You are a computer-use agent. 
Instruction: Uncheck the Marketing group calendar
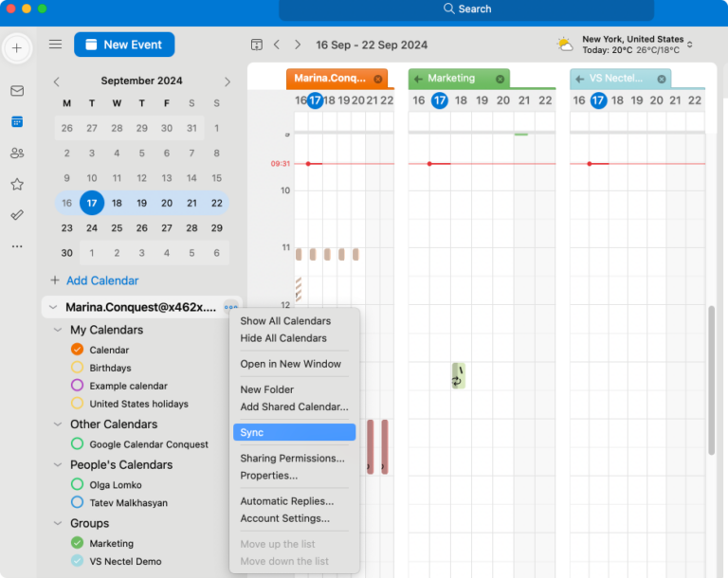coord(77,543)
